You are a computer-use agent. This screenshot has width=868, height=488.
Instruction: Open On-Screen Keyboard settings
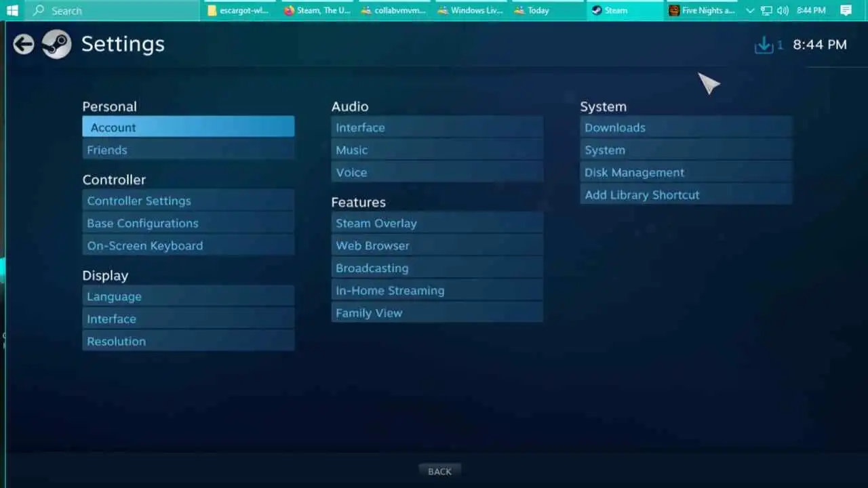[x=189, y=245]
